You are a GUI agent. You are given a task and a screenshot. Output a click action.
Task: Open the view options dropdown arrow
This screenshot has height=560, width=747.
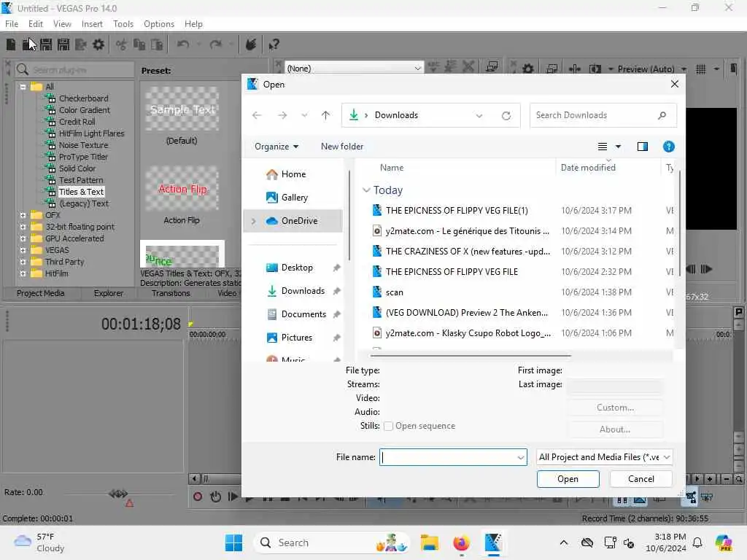click(619, 147)
